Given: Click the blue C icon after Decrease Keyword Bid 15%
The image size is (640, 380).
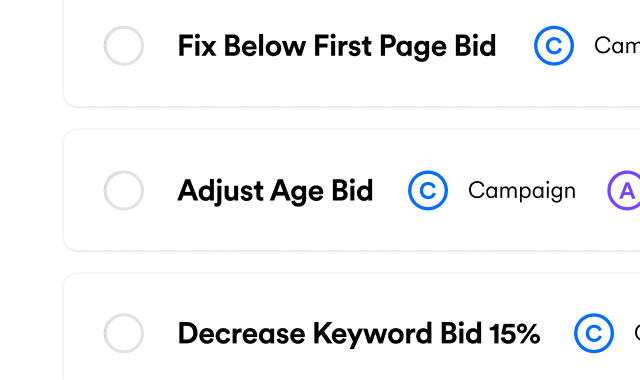Looking at the screenshot, I should tap(594, 333).
